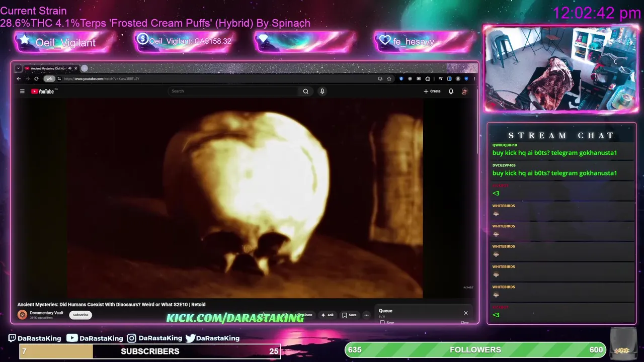Close the Queue panel
644x362 pixels.
click(465, 313)
